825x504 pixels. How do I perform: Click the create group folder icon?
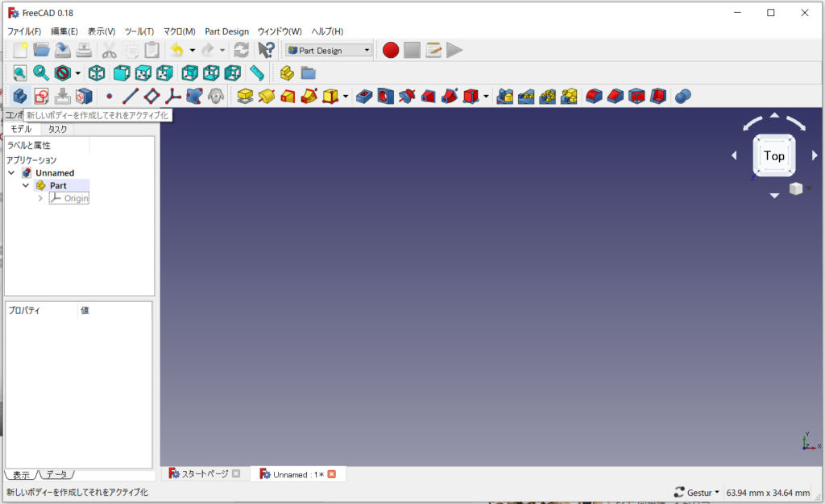point(308,73)
